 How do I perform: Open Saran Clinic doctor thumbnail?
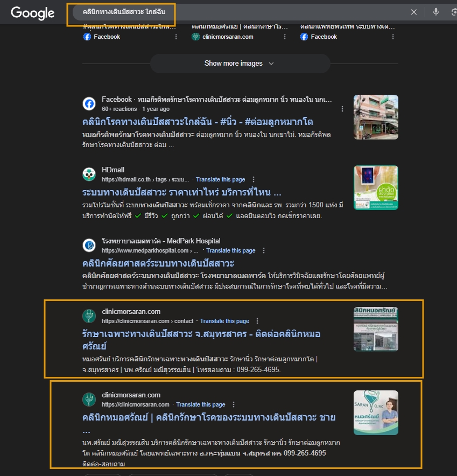(x=376, y=412)
